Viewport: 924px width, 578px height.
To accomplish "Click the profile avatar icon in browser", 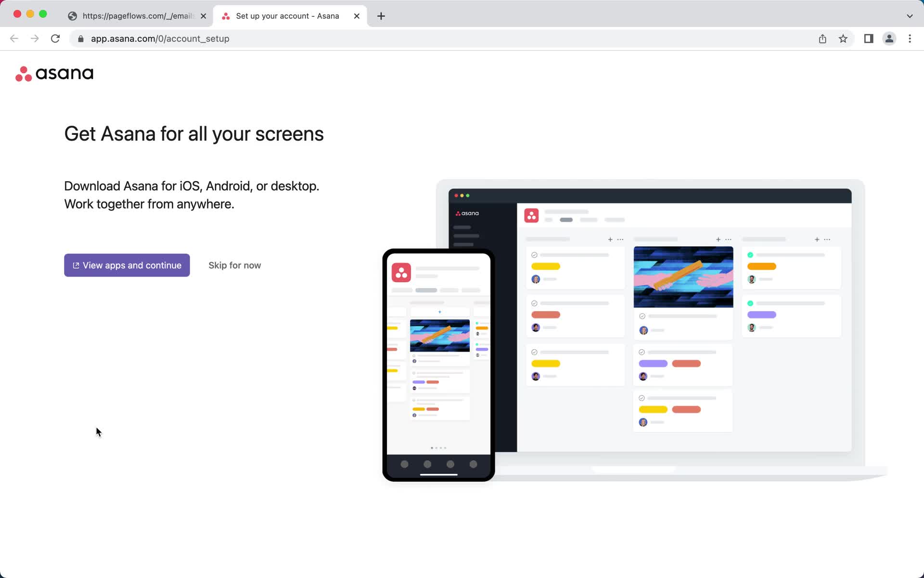I will click(889, 39).
